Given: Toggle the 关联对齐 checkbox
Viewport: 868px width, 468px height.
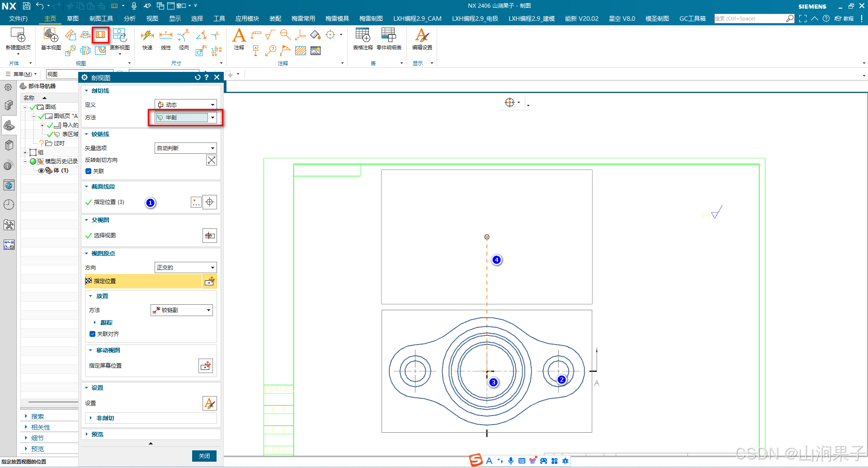Looking at the screenshot, I should coord(92,334).
